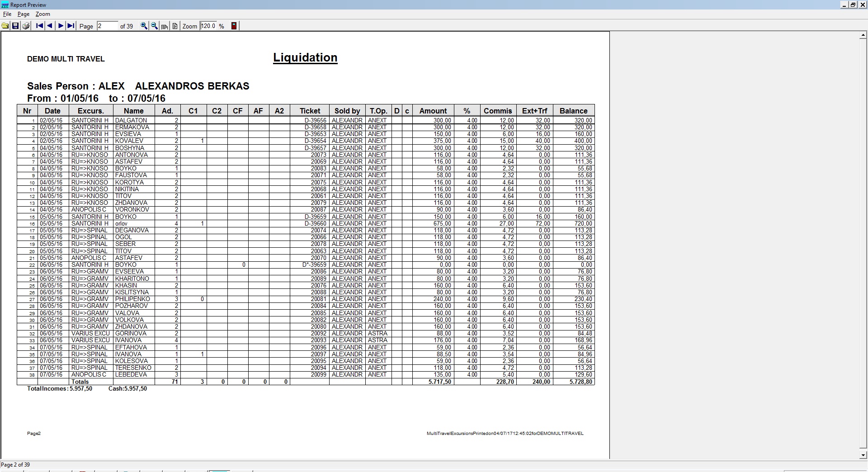Zoom out of the report
Image resolution: width=868 pixels, height=472 pixels.
pos(154,26)
